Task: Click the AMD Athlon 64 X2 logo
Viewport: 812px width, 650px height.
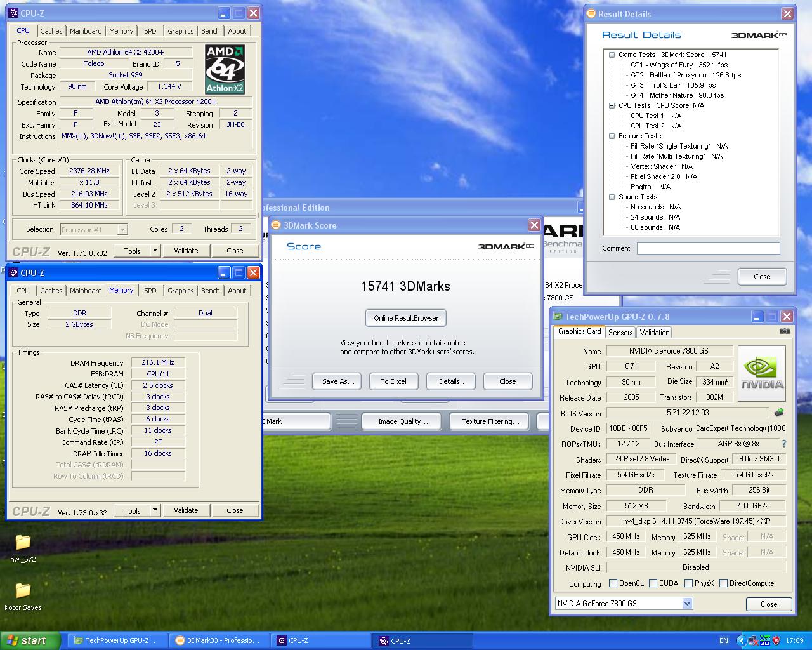Action: 225,69
